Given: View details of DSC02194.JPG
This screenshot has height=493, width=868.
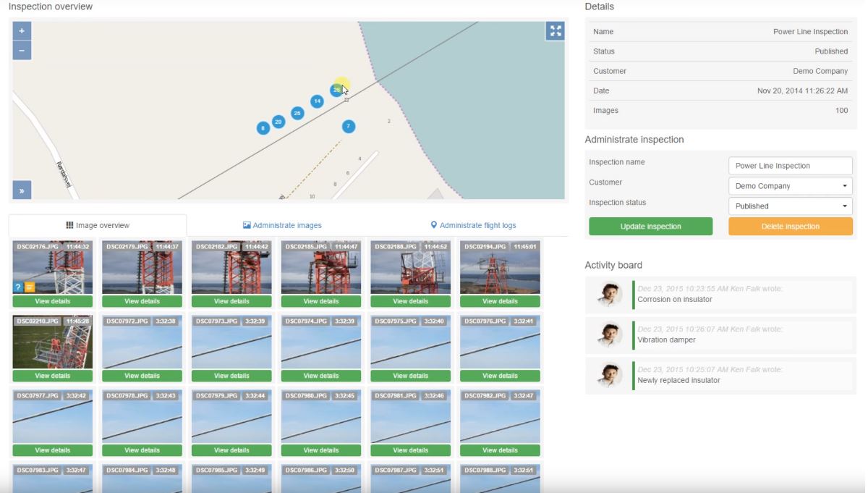Looking at the screenshot, I should tap(500, 301).
